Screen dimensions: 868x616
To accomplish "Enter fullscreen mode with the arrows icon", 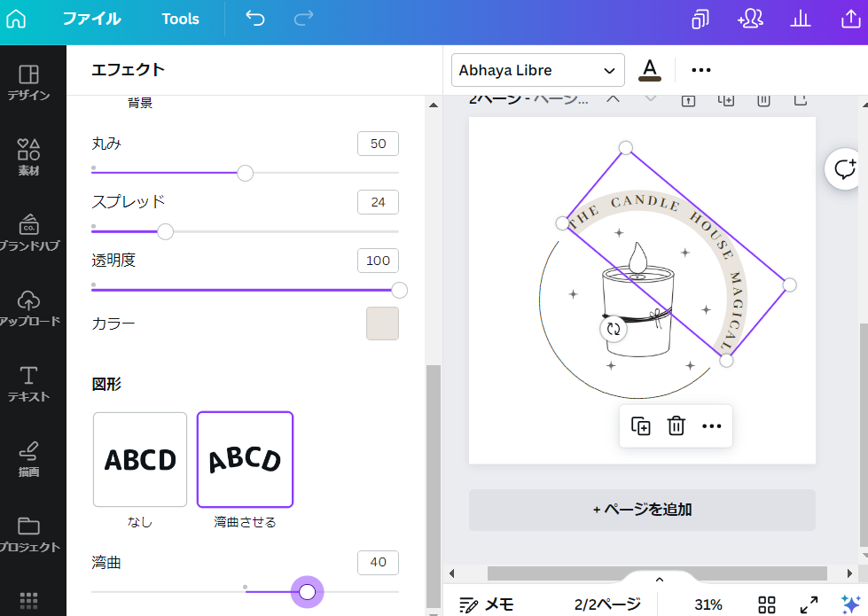I will 809,604.
